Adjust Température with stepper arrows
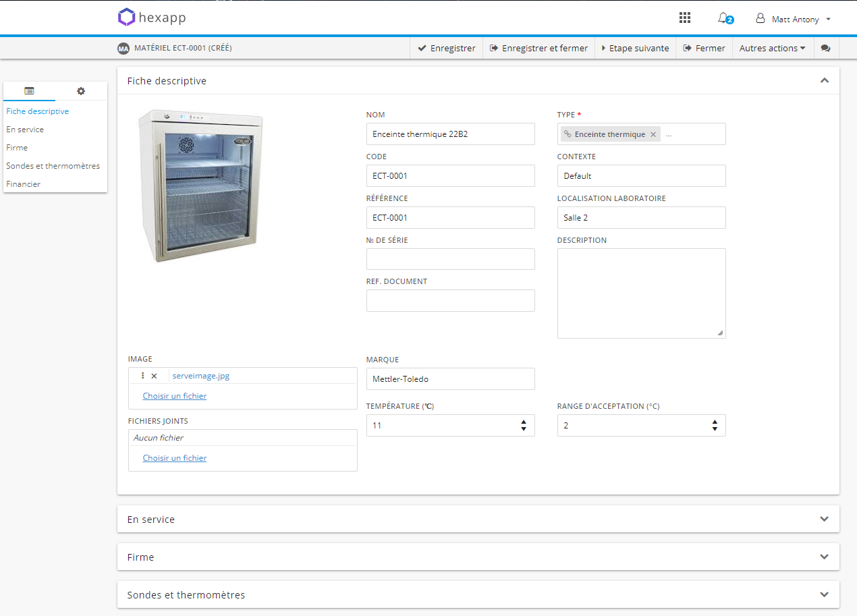The height and width of the screenshot is (616, 857). [x=524, y=426]
